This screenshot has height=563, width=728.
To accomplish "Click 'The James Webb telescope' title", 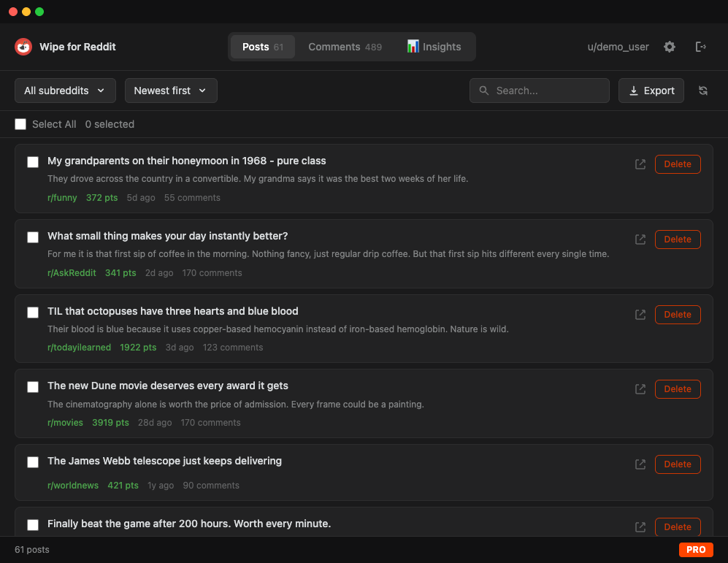I will pyautogui.click(x=164, y=461).
